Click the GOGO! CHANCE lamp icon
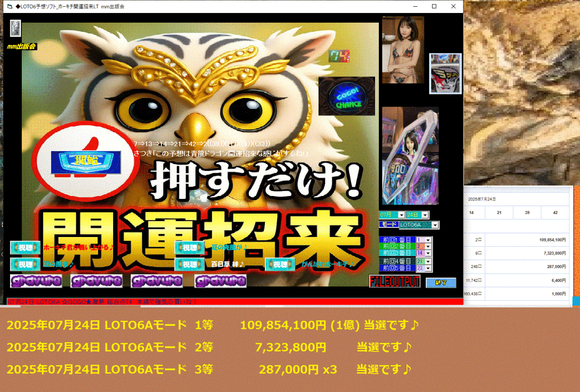 click(347, 97)
